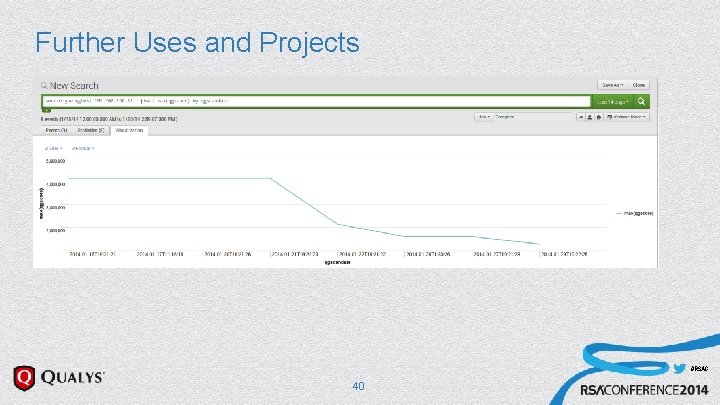
Task: Click the magnifier icon next to New Search
Action: [44, 85]
